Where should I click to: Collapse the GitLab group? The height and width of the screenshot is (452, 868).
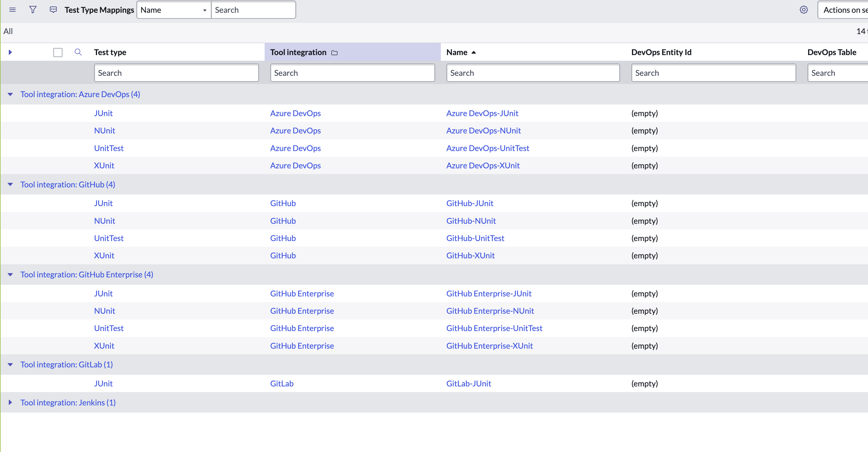coord(10,365)
